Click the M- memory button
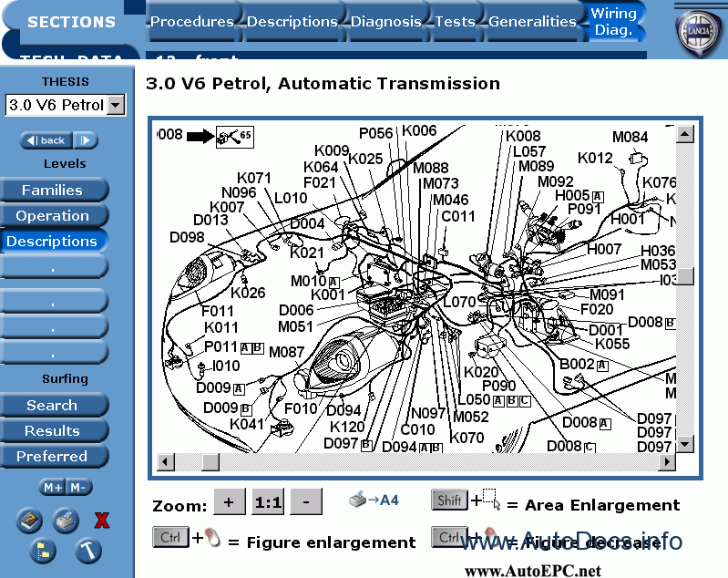 [x=78, y=488]
